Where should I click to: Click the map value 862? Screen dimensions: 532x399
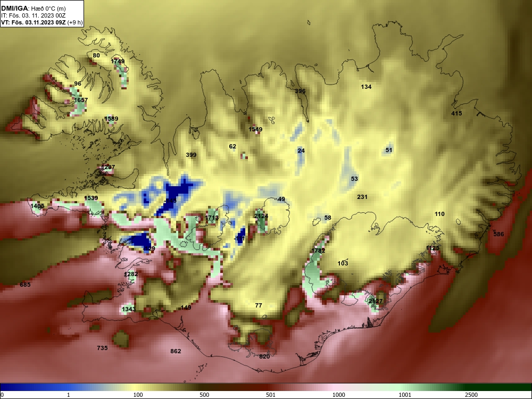[176, 352]
